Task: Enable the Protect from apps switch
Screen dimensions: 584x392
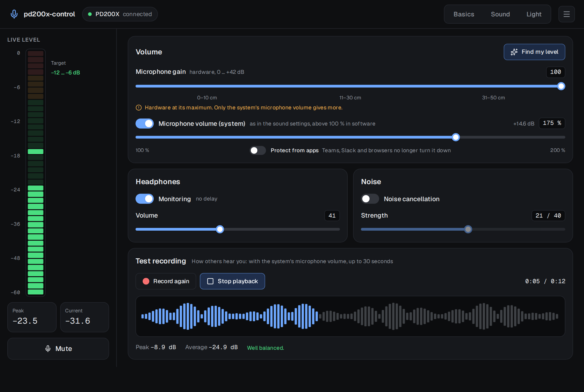Action: click(x=258, y=150)
